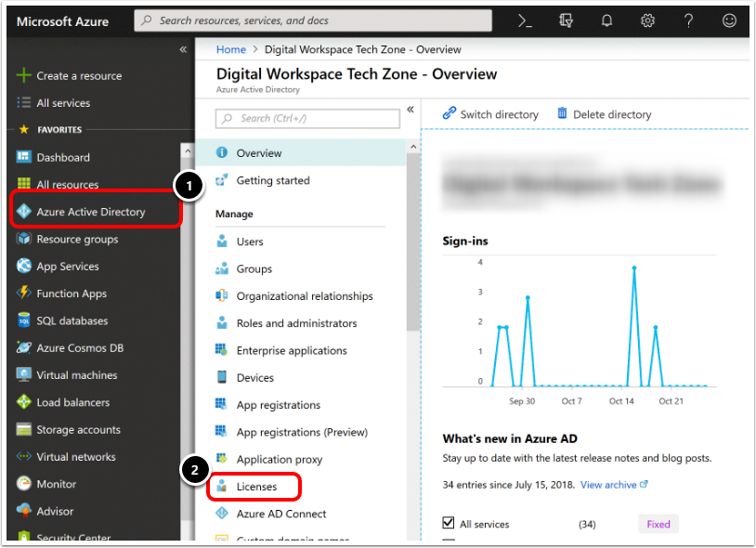Image resolution: width=756 pixels, height=548 pixels.
Task: Click the global search resources field
Action: pos(316,20)
